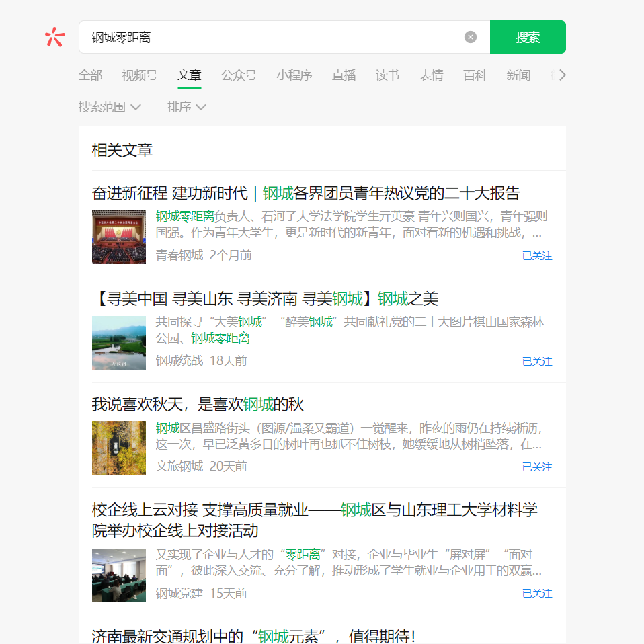Click the 钢城统战 account name
The height and width of the screenshot is (644, 644).
coord(179,360)
